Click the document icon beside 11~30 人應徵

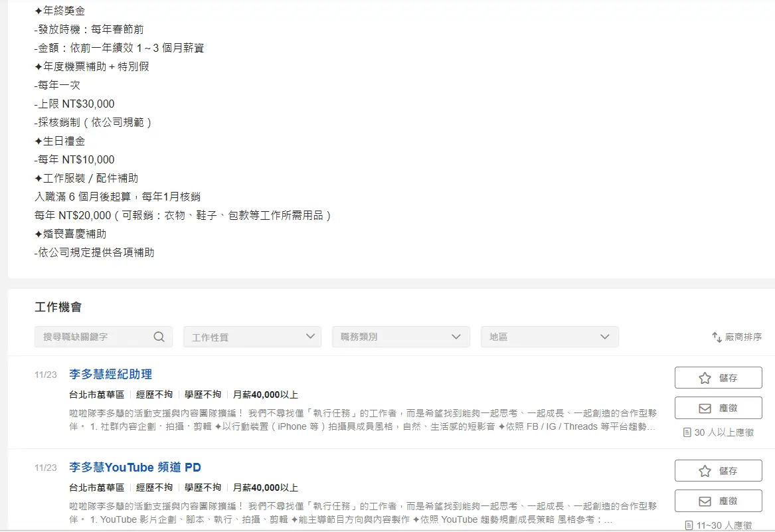pos(689,525)
